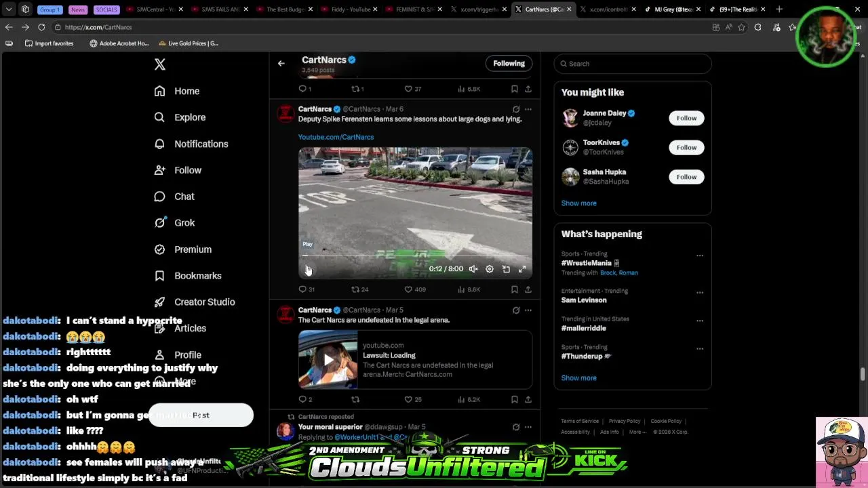Play the Deputy Spike Ferensten video
This screenshot has width=868, height=488.
308,269
